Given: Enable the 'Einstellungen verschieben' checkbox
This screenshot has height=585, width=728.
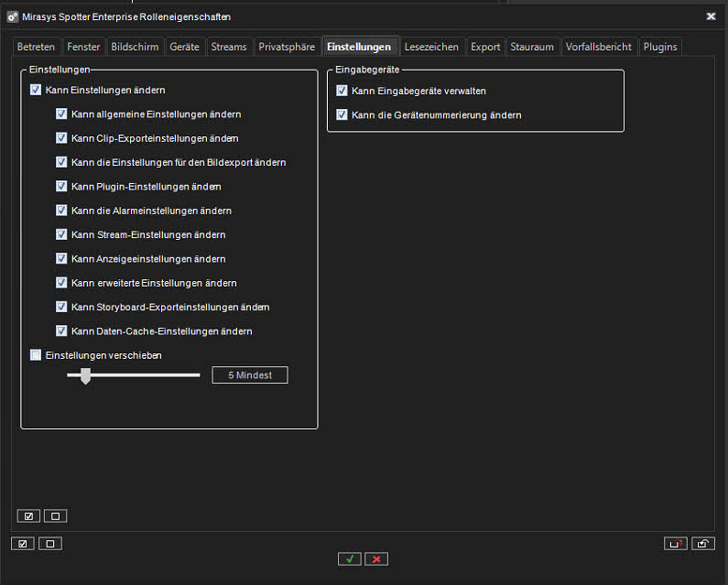Looking at the screenshot, I should (36, 355).
